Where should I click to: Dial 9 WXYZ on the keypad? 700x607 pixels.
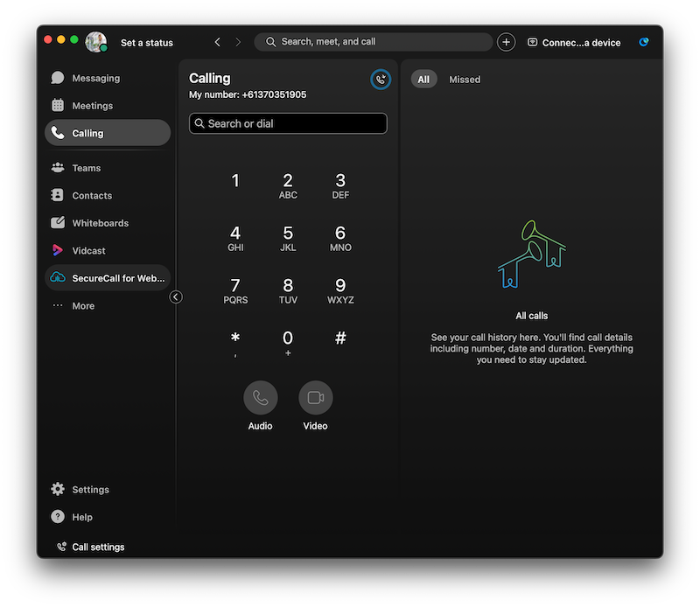point(340,290)
